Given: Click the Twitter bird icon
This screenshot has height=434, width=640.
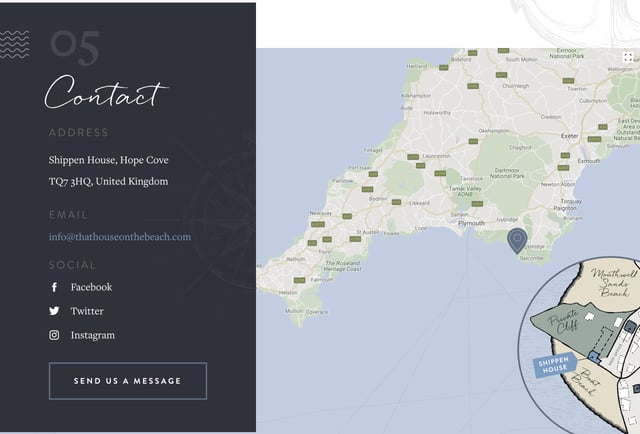Looking at the screenshot, I should [x=54, y=312].
